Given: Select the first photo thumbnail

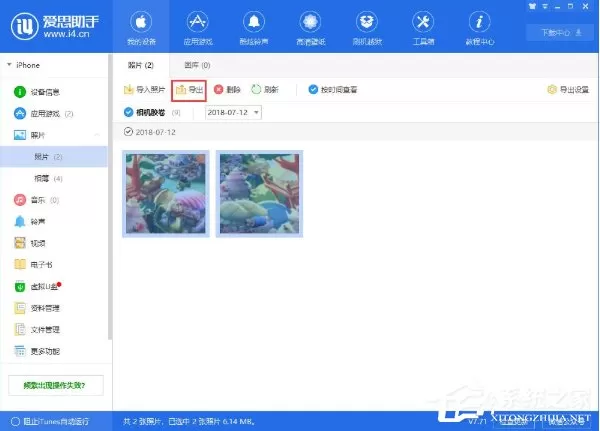Looking at the screenshot, I should [x=166, y=194].
